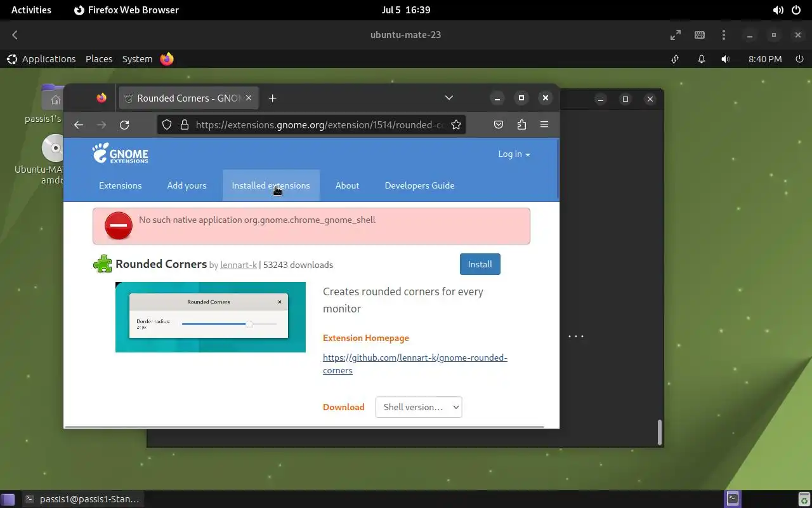Open lennart-k author link
This screenshot has width=812, height=508.
[x=239, y=265]
